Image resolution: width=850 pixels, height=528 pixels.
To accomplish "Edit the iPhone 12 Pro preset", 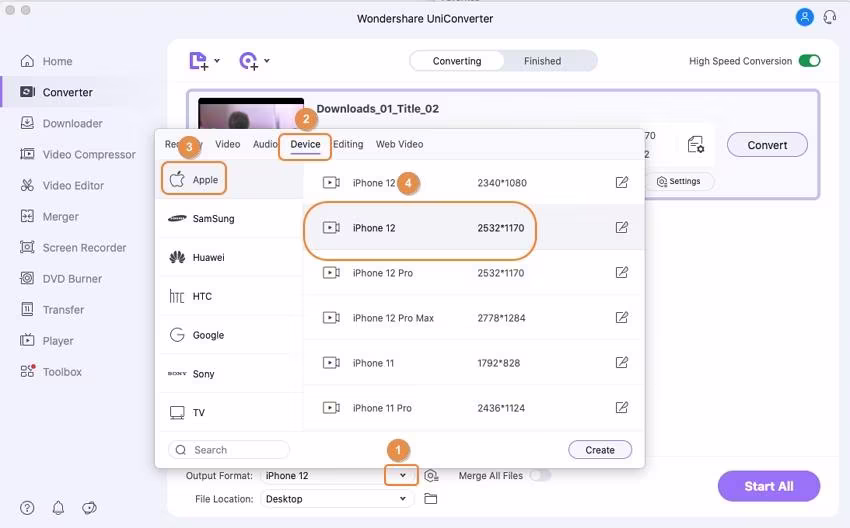I will [622, 272].
